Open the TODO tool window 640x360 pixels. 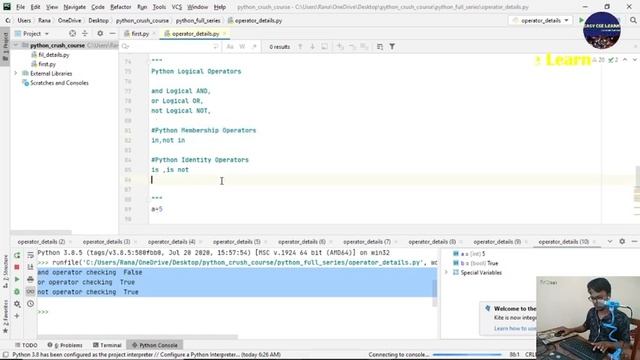(x=26, y=345)
